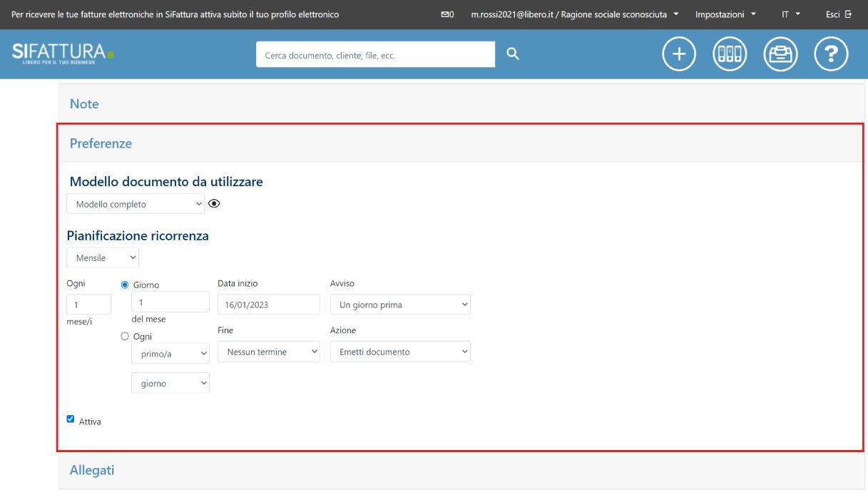The image size is (868, 495).
Task: Click the plus circle icon
Action: coord(679,54)
